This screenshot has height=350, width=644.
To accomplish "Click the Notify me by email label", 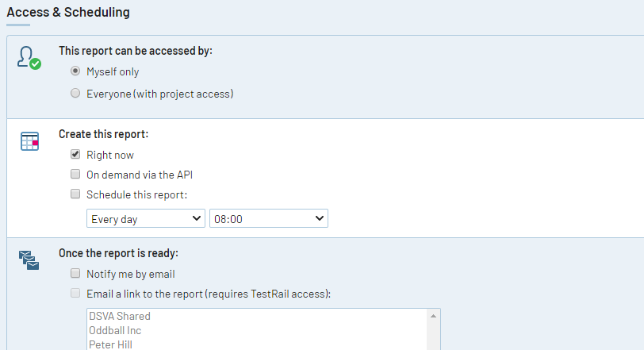I will coord(131,274).
